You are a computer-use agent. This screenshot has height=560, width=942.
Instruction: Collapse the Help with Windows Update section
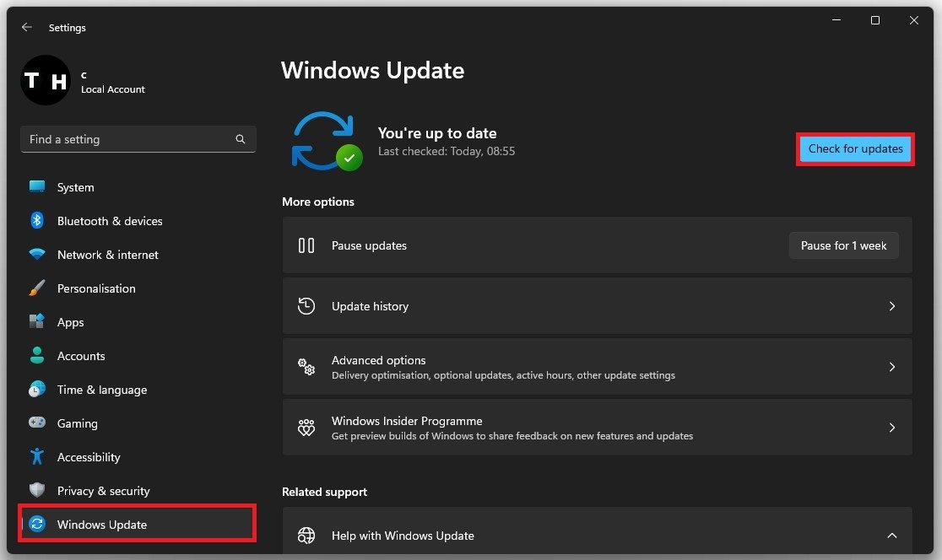[892, 536]
